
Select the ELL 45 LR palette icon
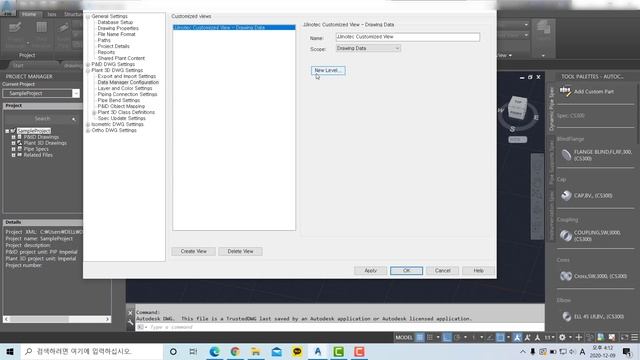click(567, 316)
